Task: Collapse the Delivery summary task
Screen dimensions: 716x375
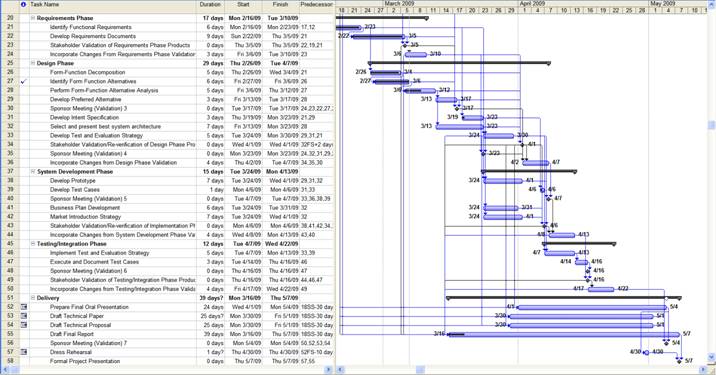Action: point(33,298)
